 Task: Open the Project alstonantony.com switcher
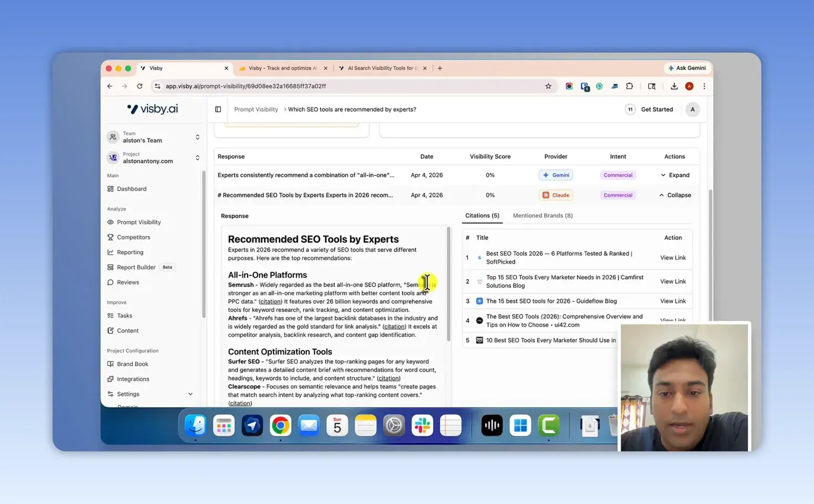tap(153, 158)
